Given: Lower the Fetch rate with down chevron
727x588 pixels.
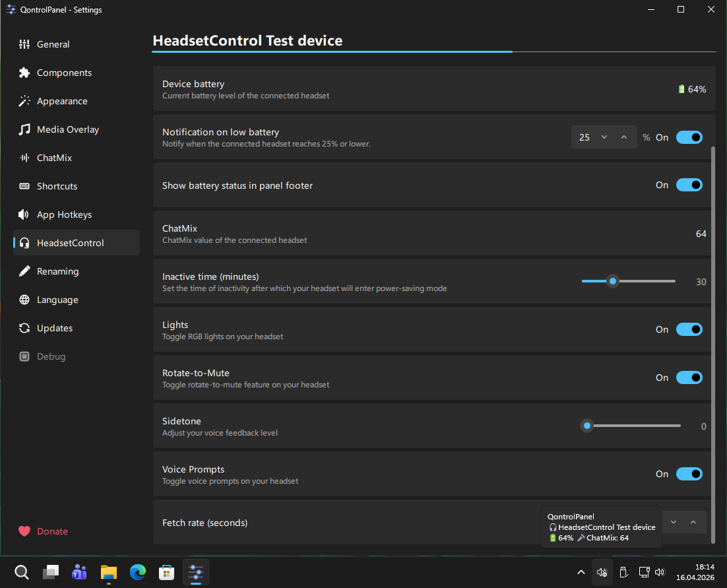Looking at the screenshot, I should click(x=673, y=522).
